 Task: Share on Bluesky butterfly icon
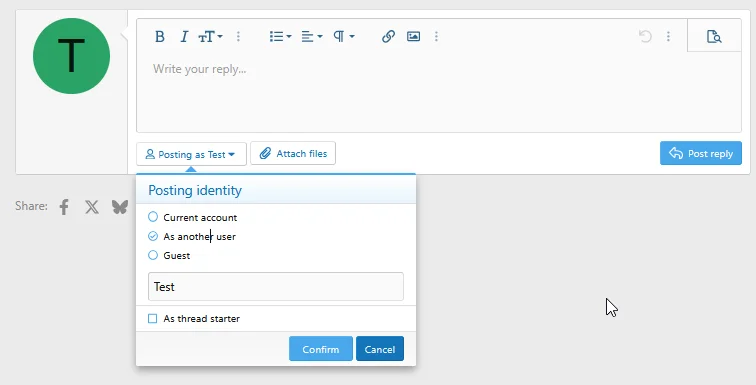pos(120,207)
